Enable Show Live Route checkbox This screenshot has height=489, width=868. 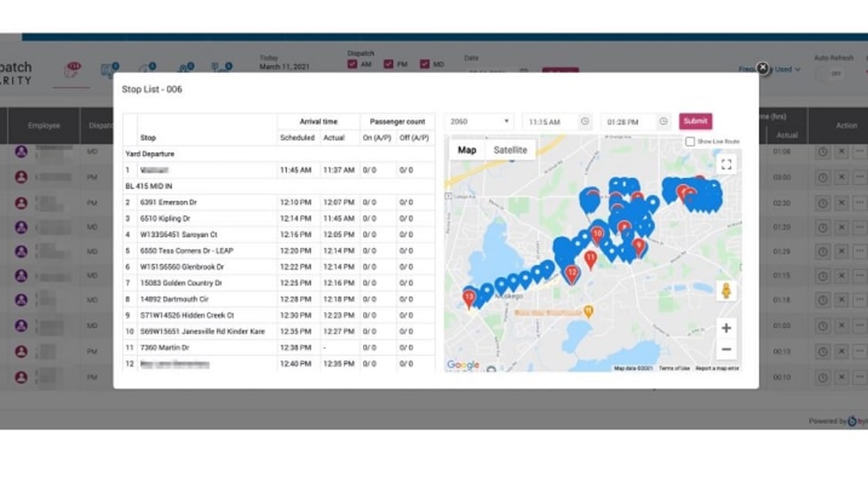coord(690,142)
